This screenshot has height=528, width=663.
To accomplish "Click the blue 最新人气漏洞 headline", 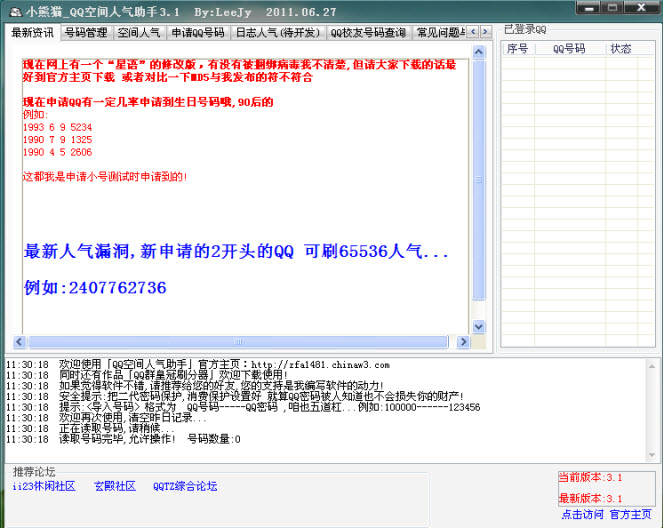I will click(236, 252).
